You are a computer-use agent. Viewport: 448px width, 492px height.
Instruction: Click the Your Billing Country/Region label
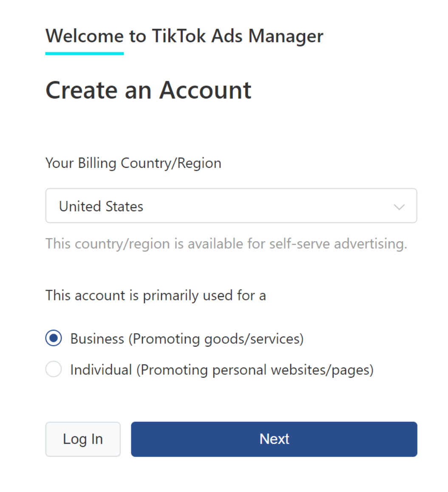click(133, 163)
